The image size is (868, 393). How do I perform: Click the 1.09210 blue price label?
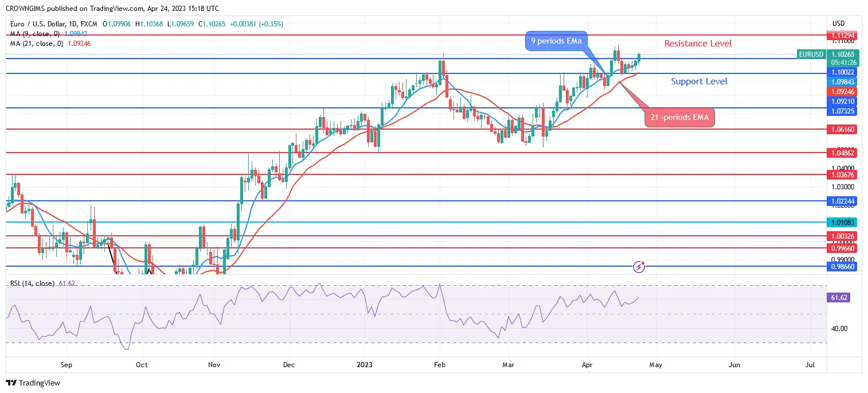(842, 101)
